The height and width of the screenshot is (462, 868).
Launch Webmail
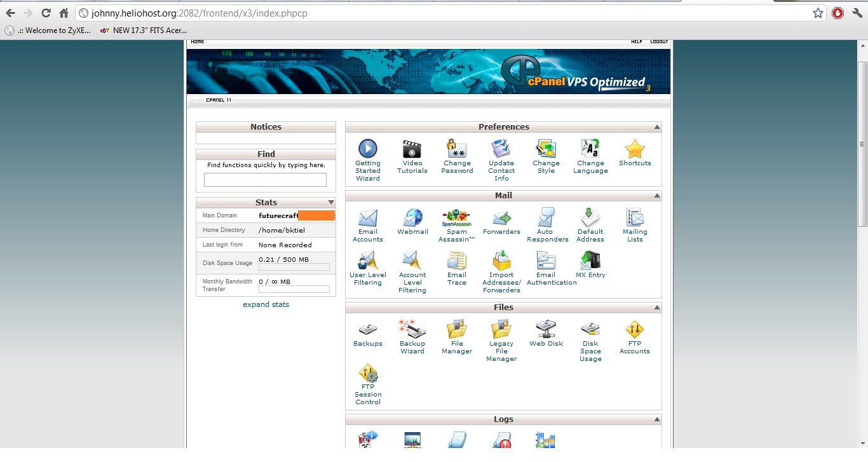click(412, 222)
